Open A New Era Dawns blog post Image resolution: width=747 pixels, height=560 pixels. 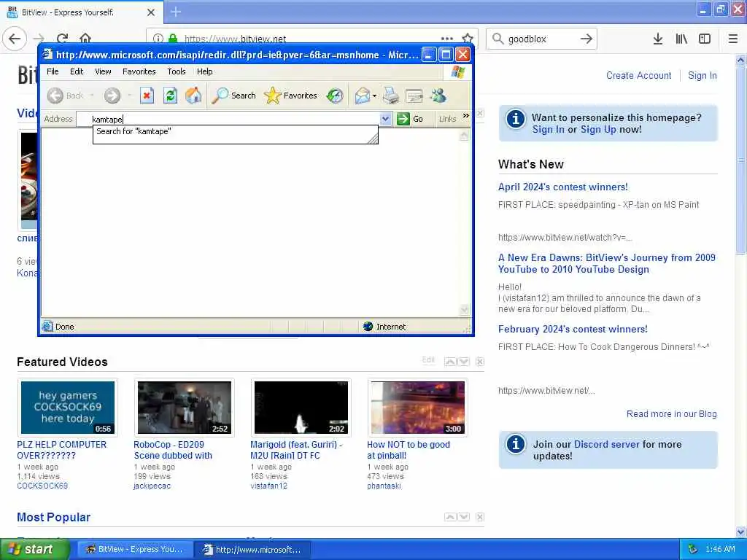(x=606, y=263)
